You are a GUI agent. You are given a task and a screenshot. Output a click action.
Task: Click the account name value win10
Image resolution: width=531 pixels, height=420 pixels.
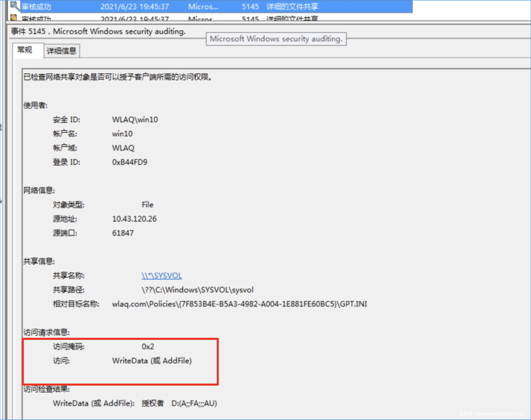122,134
